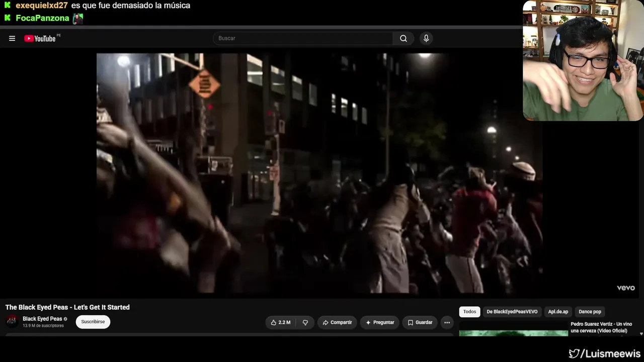Open the Black Eyed Peas channel avatar
644x362 pixels.
coord(12,321)
